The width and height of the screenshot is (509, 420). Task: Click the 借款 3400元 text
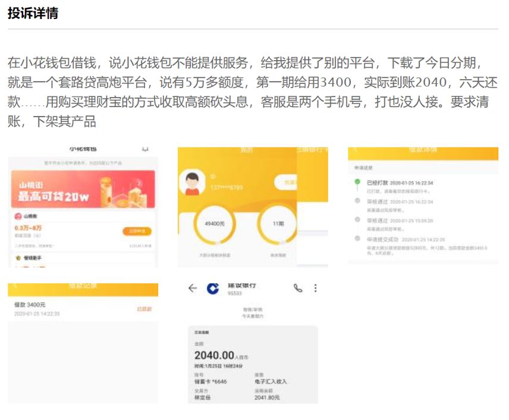tap(30, 305)
